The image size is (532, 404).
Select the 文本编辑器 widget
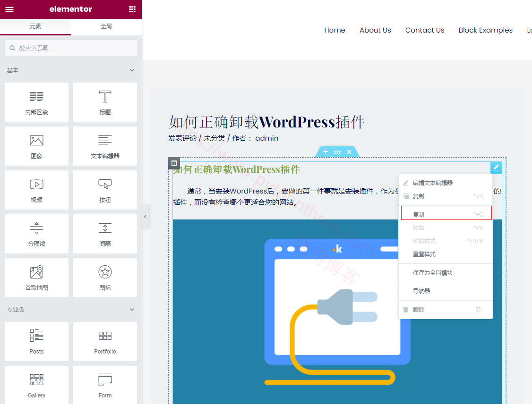click(105, 146)
